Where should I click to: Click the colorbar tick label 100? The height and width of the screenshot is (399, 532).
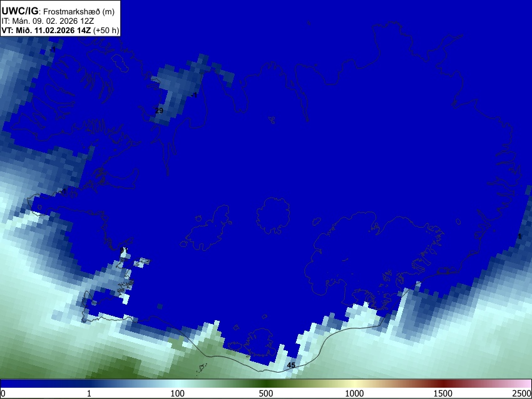click(177, 393)
